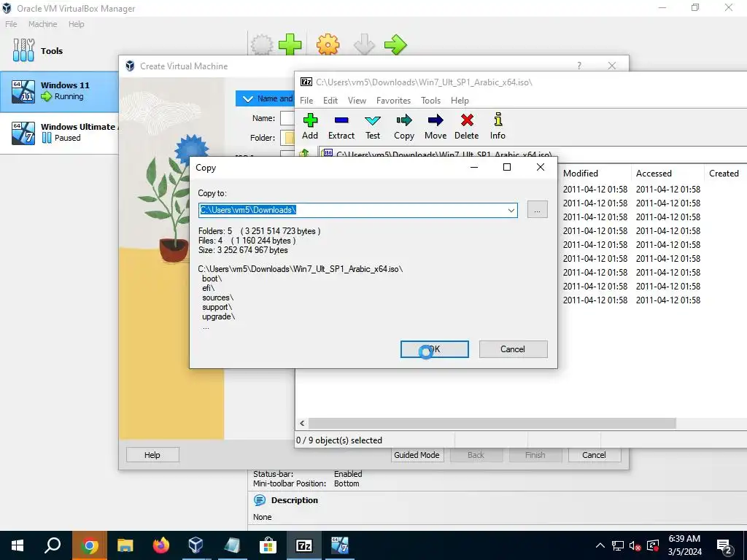The height and width of the screenshot is (560, 747).
Task: Click 'sources\' entry in Copy dialog
Action: (x=217, y=297)
